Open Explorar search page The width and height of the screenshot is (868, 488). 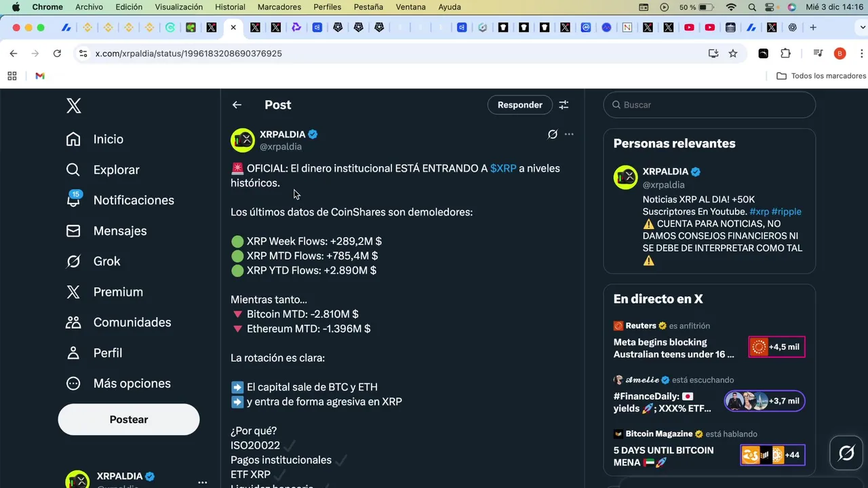(102, 169)
